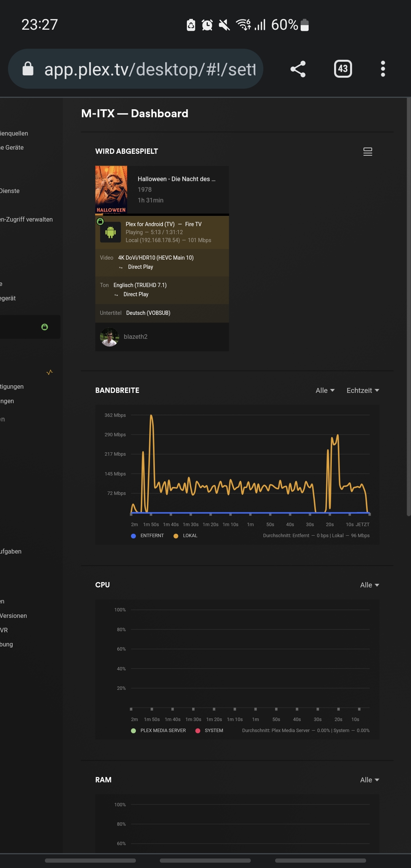411x868 pixels.
Task: Open the browser three-dot menu
Action: point(383,69)
